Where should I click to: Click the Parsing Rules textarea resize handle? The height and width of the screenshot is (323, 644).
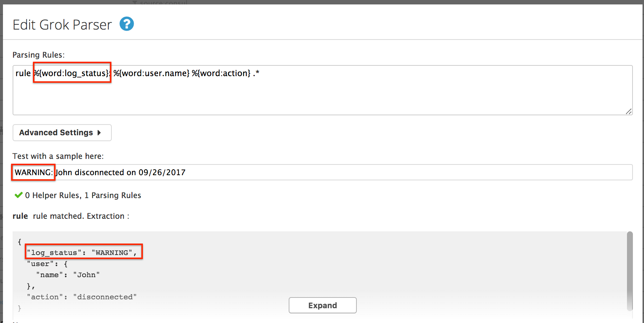[628, 111]
